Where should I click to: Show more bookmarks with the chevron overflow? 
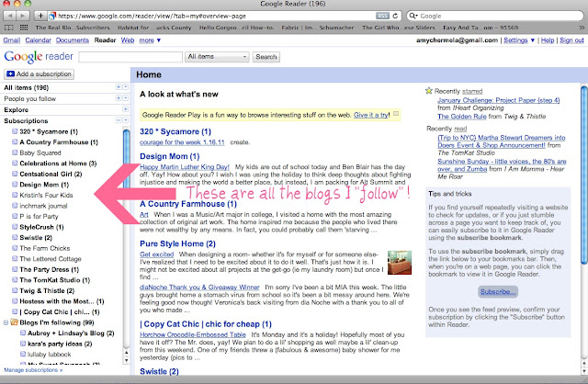582,28
